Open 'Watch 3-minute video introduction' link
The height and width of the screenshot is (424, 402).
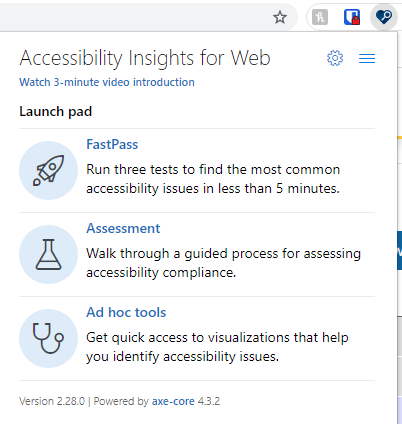[x=107, y=82]
